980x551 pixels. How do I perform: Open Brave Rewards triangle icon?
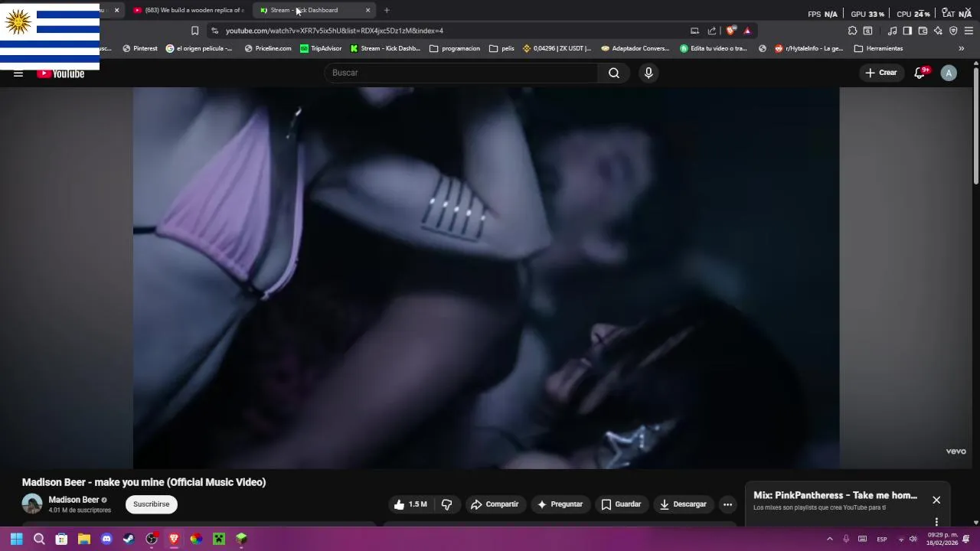click(x=747, y=31)
